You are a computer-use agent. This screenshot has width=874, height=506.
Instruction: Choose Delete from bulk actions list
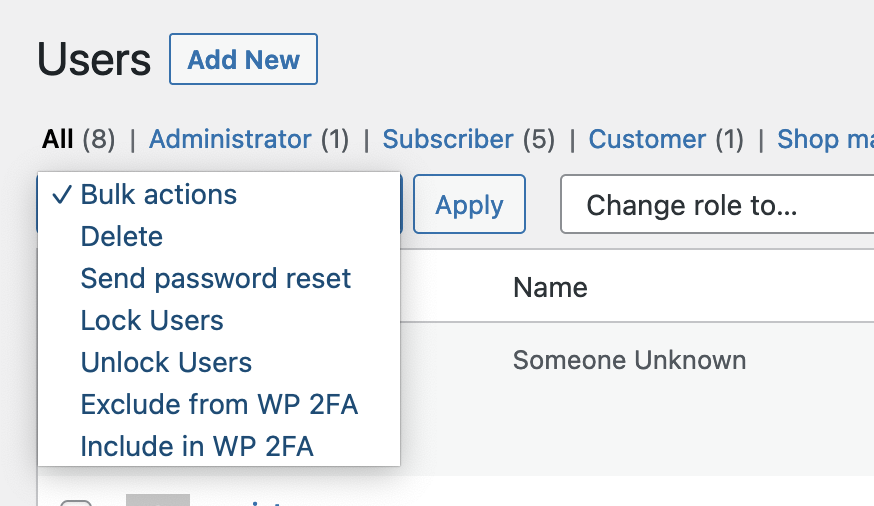click(121, 237)
